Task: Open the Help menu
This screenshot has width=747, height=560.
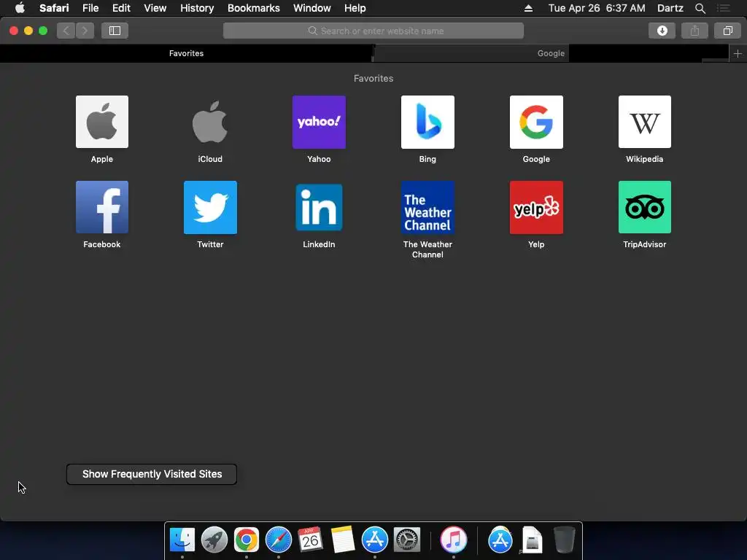Action: click(355, 8)
